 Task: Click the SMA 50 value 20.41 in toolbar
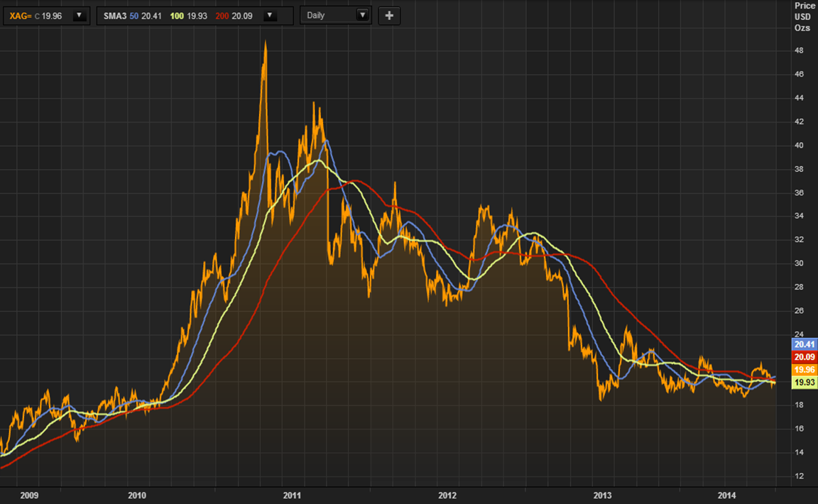coord(151,16)
